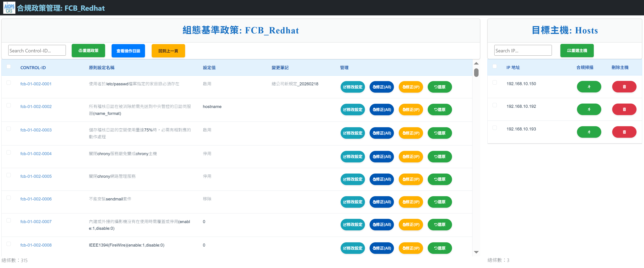The width and height of the screenshot is (644, 268).
Task: Delete host 192.168.10.192 with trash icon
Action: coord(624,109)
